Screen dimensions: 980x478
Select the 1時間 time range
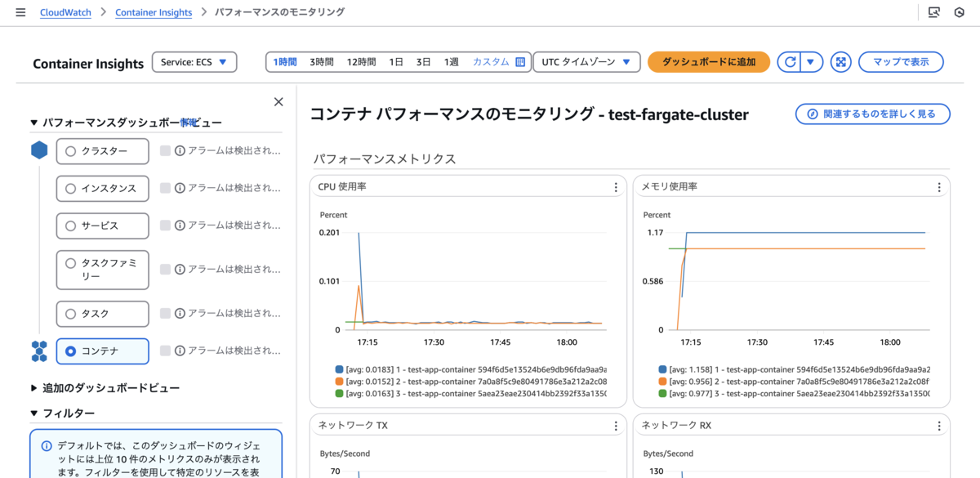(x=285, y=62)
